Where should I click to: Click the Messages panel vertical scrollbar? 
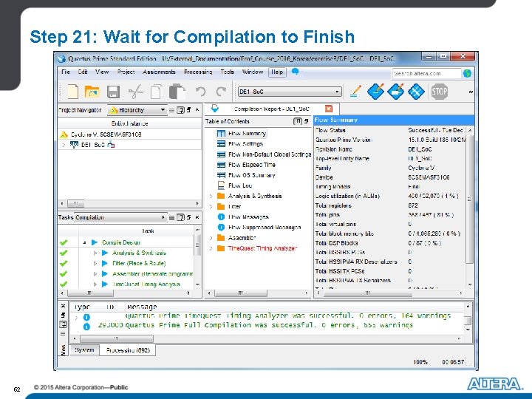468,318
